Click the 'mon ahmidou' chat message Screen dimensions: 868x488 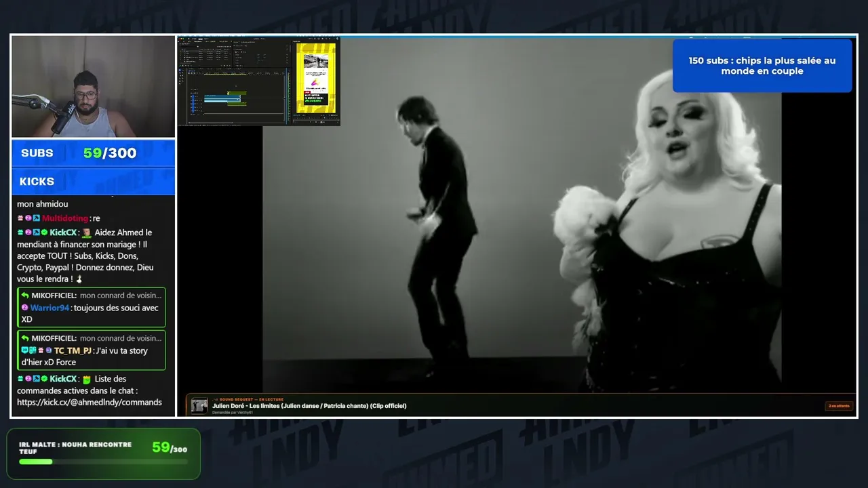[43, 204]
